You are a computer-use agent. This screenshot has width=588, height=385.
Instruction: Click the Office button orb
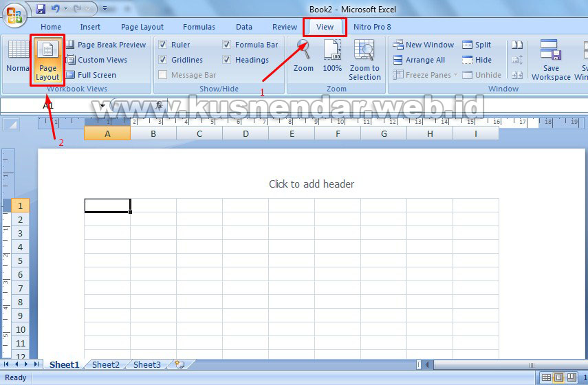14,15
